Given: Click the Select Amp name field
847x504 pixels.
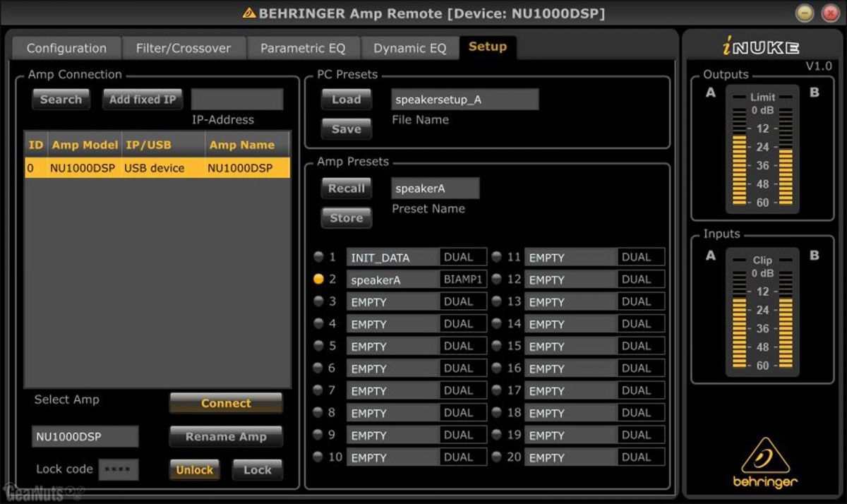Looking at the screenshot, I should point(85,436).
